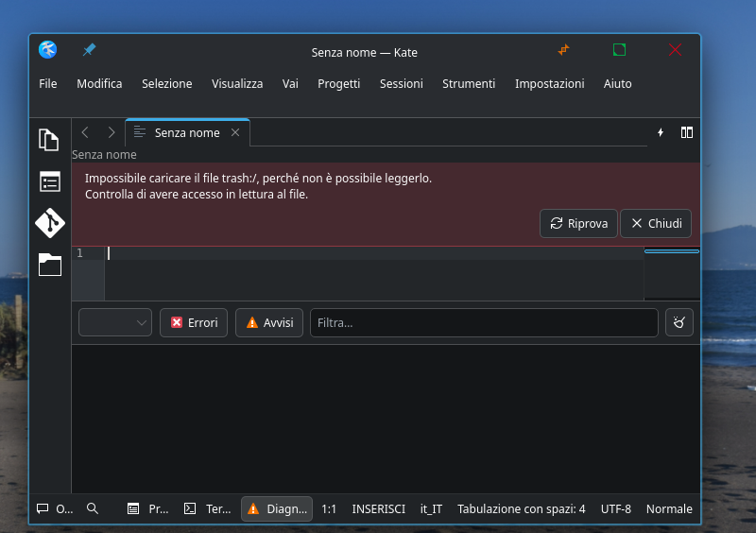The height and width of the screenshot is (533, 756).
Task: Click the quick open lightning icon
Action: pos(661,133)
